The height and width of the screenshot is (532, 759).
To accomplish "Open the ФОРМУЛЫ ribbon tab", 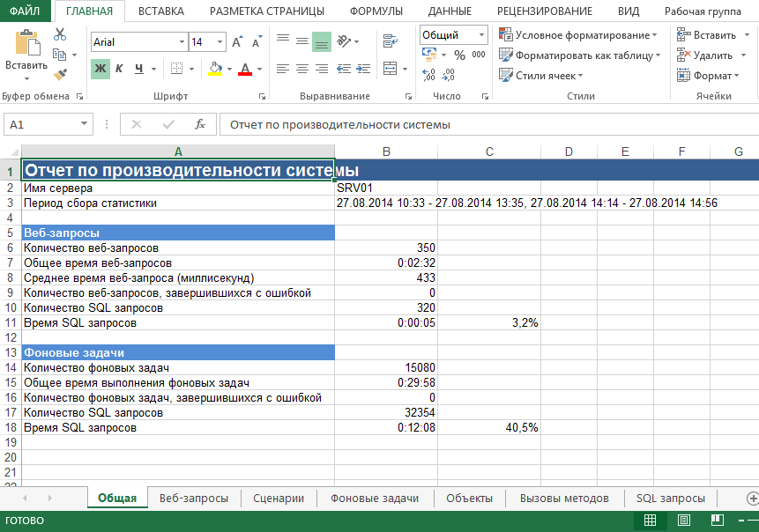I will coord(376,11).
